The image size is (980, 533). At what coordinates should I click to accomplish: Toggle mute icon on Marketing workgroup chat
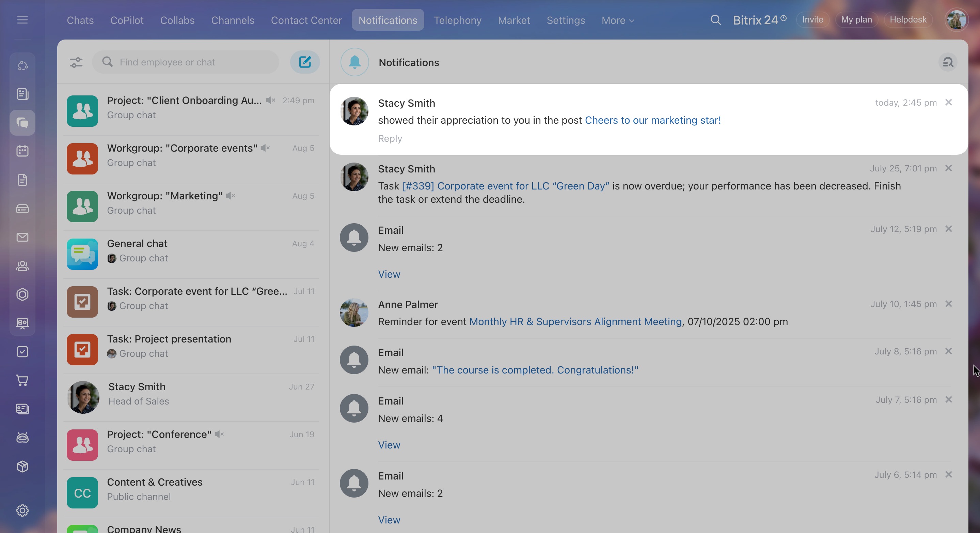pyautogui.click(x=231, y=196)
